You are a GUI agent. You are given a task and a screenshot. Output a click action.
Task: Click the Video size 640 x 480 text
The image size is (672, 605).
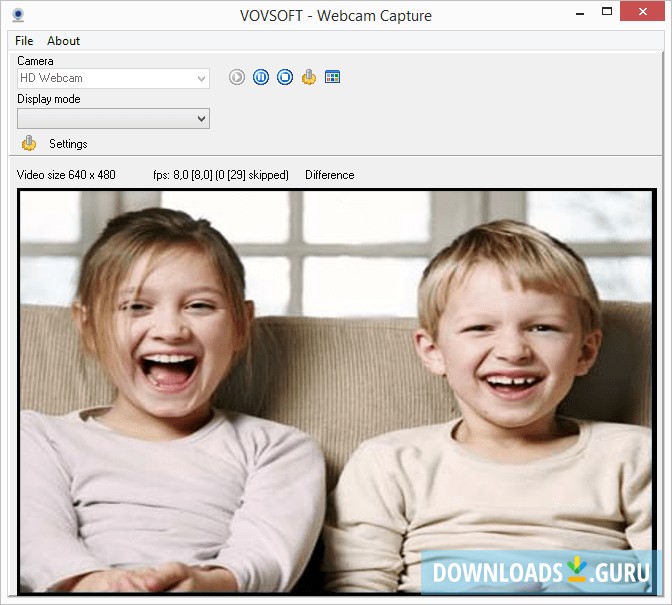66,175
